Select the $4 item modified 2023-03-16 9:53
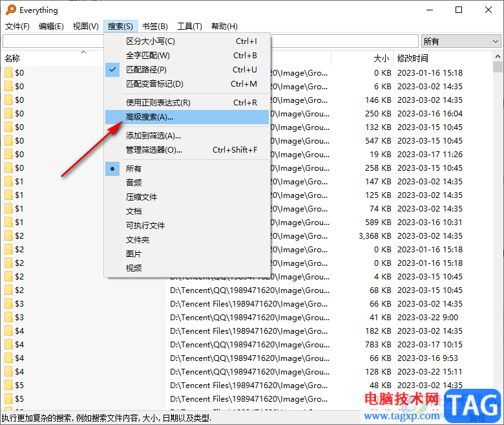504x425 pixels. 19,358
